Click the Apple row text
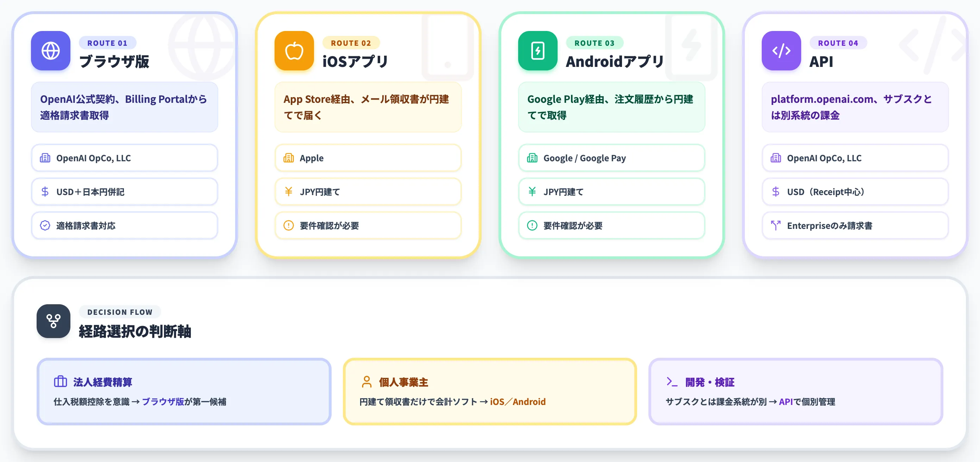This screenshot has height=462, width=980. (312, 158)
